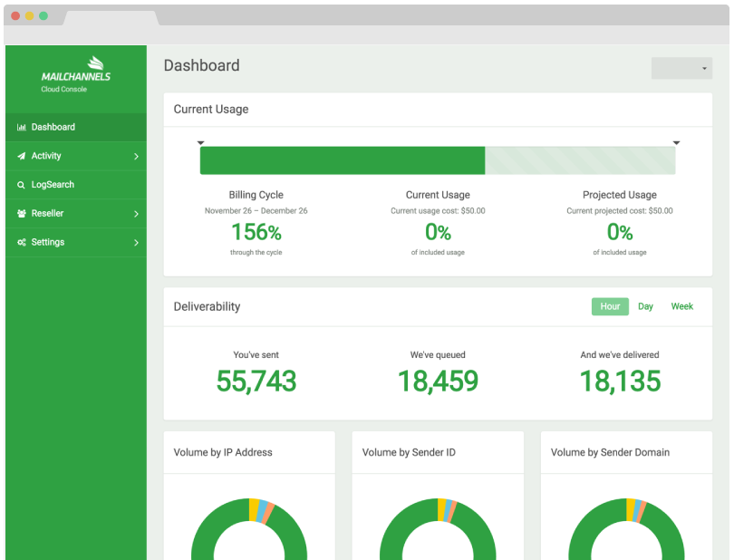Click the yellow window minimize dot
734x560 pixels.
click(30, 16)
